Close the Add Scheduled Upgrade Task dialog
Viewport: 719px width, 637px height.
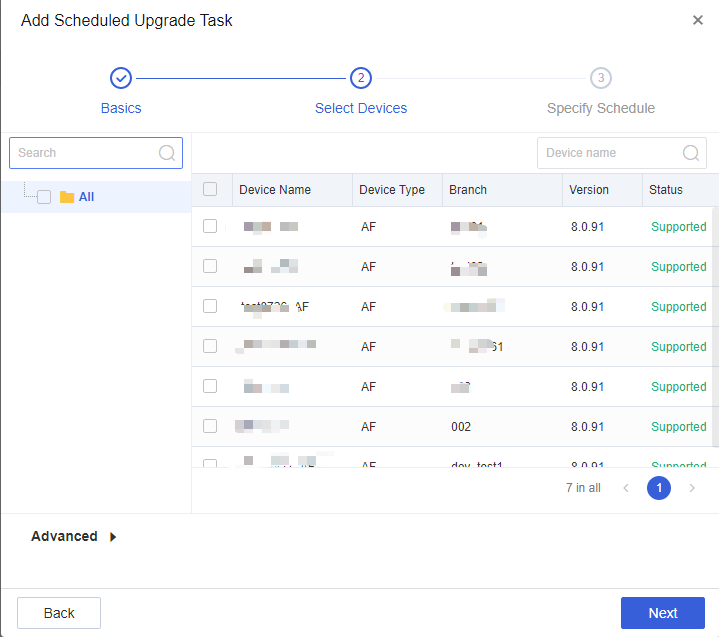click(697, 20)
